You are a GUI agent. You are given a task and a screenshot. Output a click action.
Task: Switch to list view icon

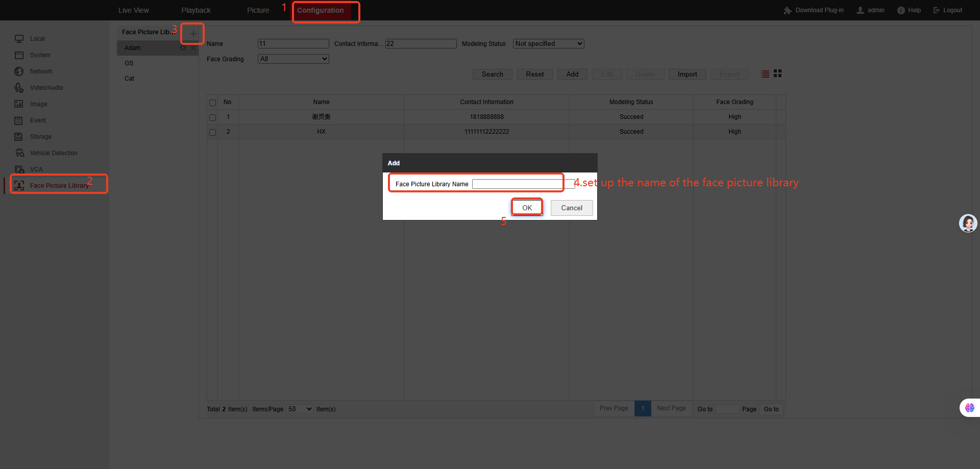pos(765,74)
